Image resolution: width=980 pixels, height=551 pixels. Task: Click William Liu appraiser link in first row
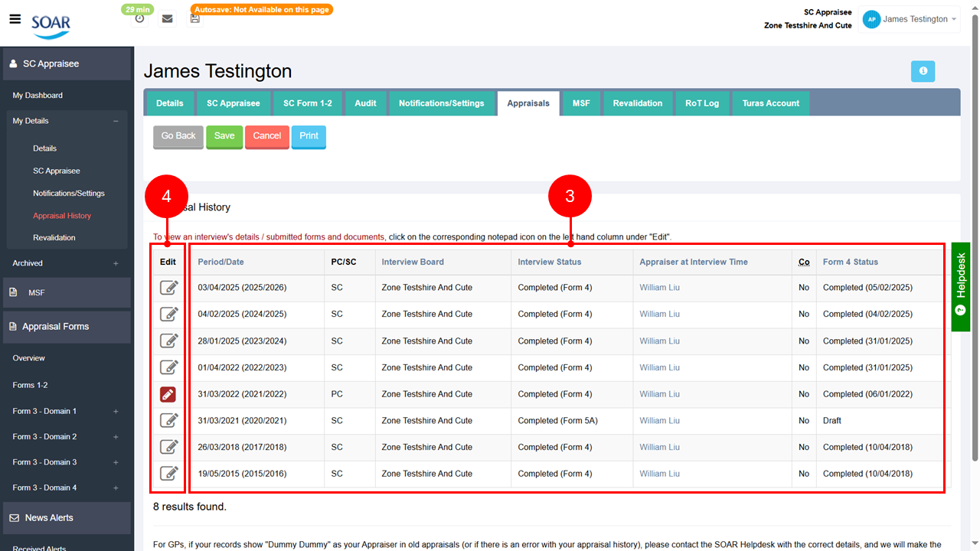[x=659, y=288]
